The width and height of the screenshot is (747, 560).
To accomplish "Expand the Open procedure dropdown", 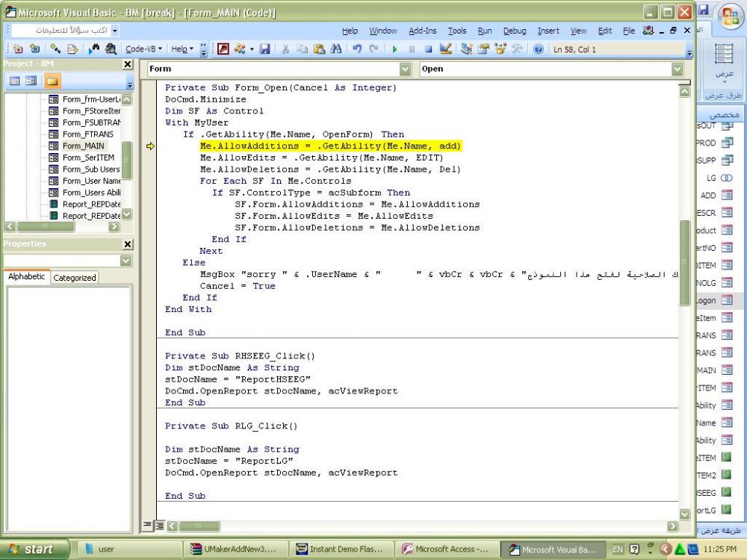I will click(678, 69).
